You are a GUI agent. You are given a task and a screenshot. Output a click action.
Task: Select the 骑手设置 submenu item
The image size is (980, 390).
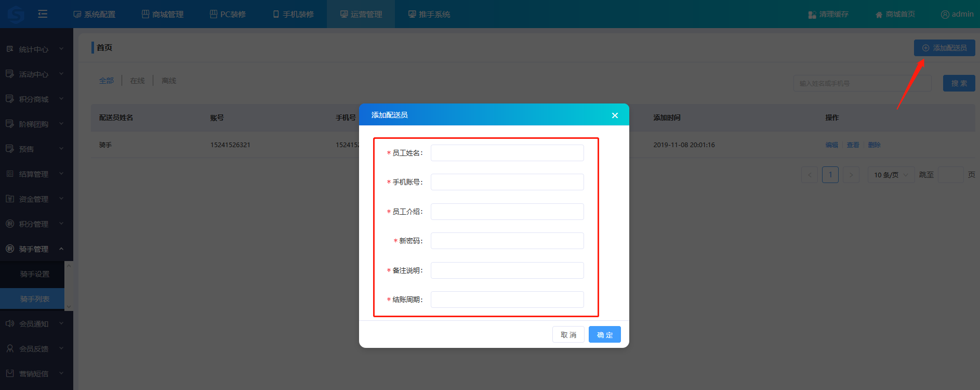pyautogui.click(x=35, y=274)
